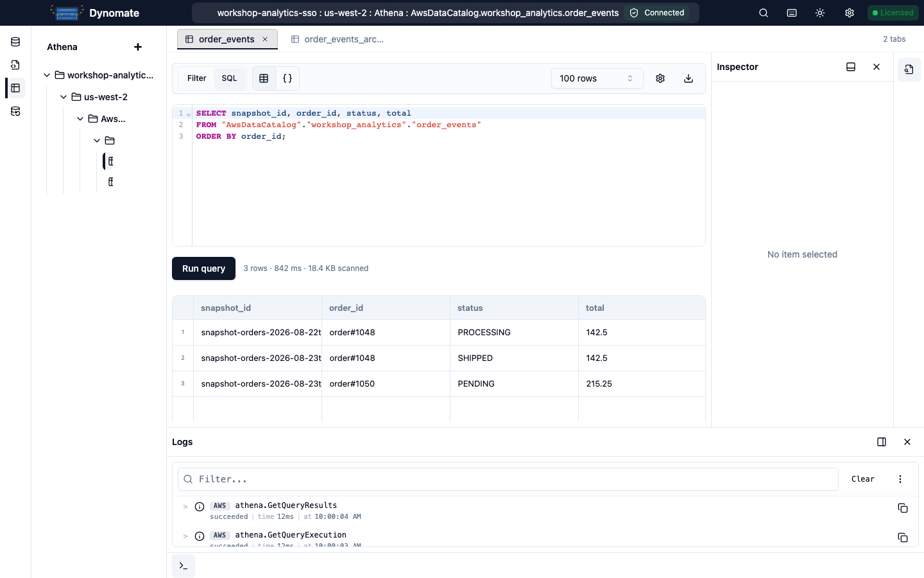Viewport: 924px width, 578px height.
Task: Open the search icon in top bar
Action: pos(764,13)
